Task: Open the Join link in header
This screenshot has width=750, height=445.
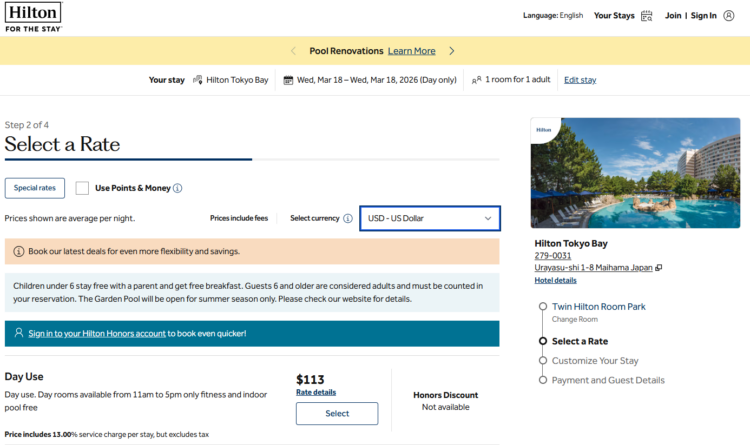Action: point(673,16)
